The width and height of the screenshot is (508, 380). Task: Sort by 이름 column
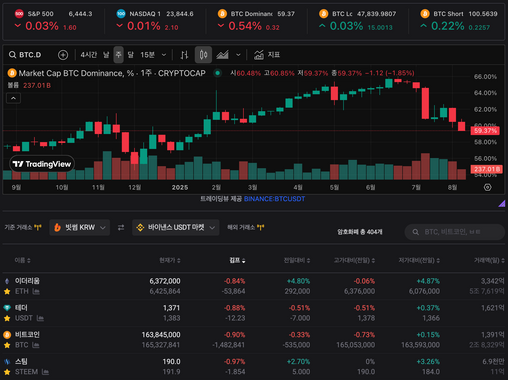click(22, 260)
